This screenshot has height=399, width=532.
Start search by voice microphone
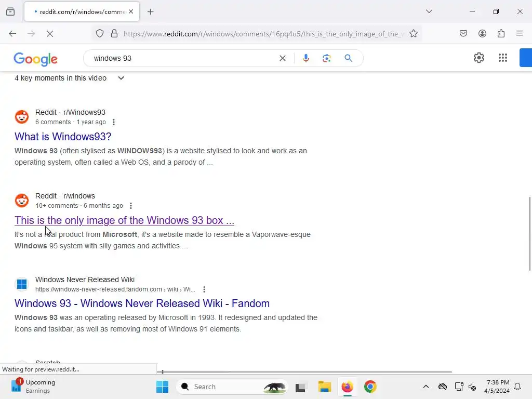(305, 58)
